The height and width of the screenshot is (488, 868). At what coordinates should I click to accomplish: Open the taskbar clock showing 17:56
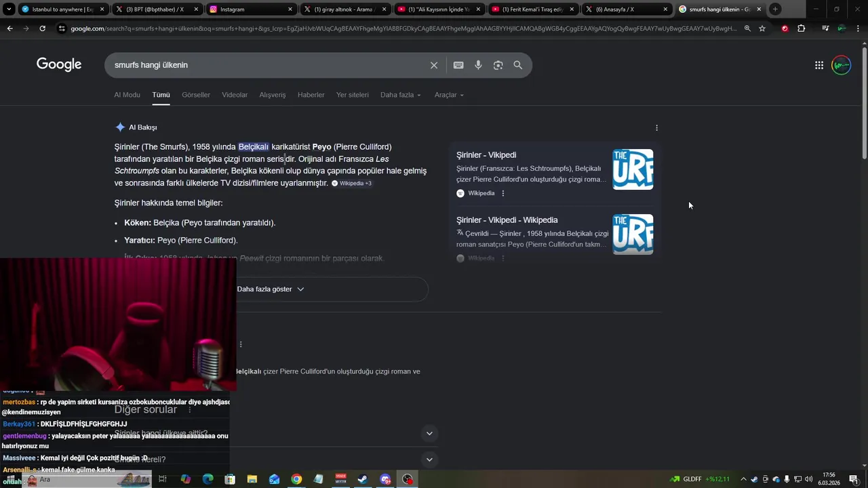coord(829,479)
